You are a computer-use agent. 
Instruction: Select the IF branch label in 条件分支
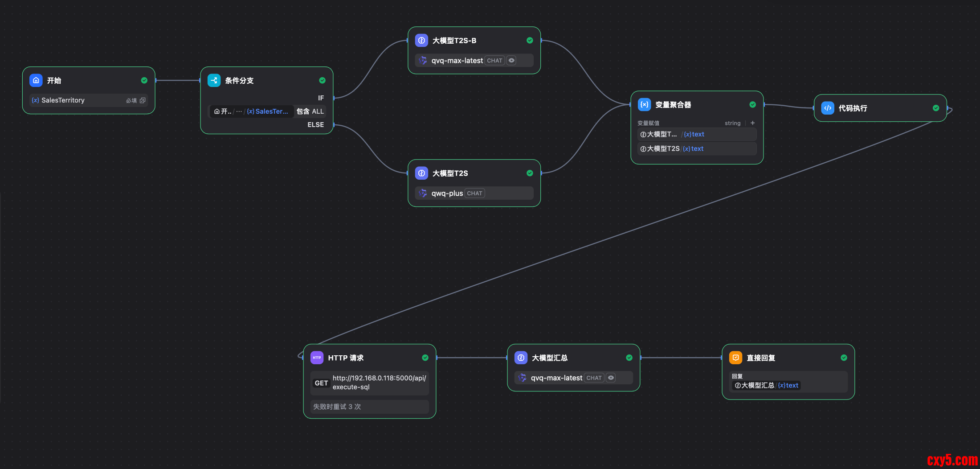[x=321, y=98]
